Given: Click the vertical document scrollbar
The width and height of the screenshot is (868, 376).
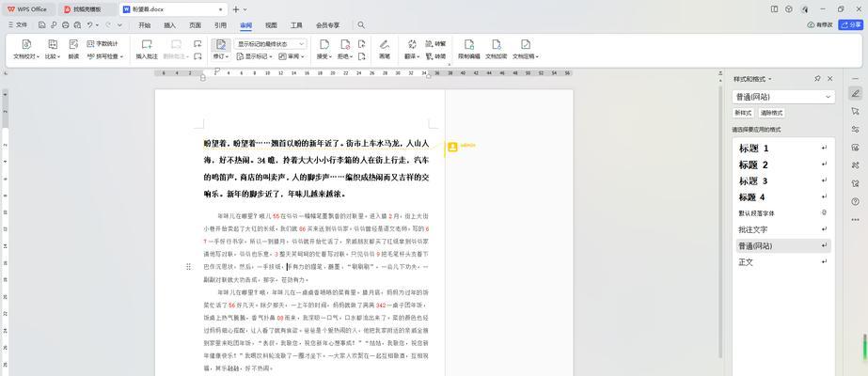Looking at the screenshot, I should (x=720, y=221).
